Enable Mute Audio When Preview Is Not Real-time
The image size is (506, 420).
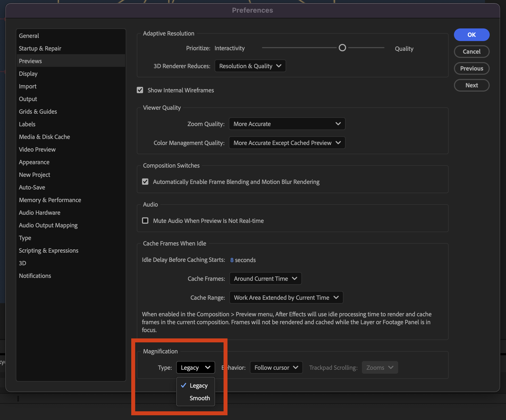coord(145,221)
